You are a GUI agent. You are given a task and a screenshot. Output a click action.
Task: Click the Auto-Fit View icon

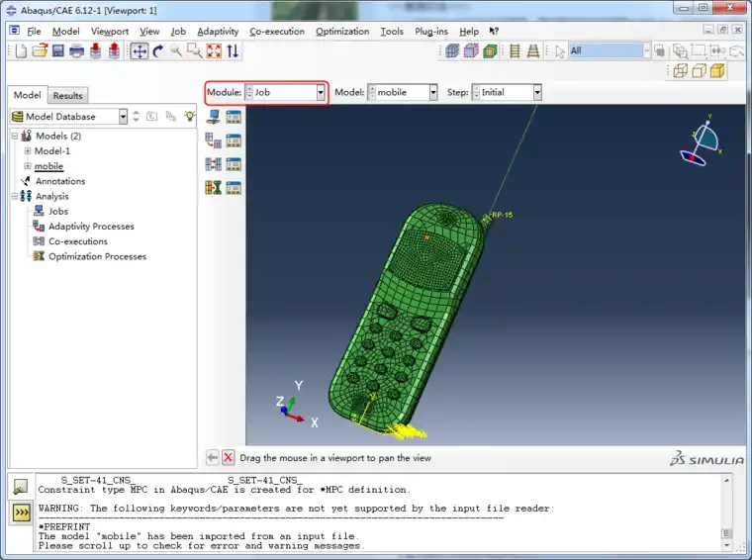[x=214, y=50]
